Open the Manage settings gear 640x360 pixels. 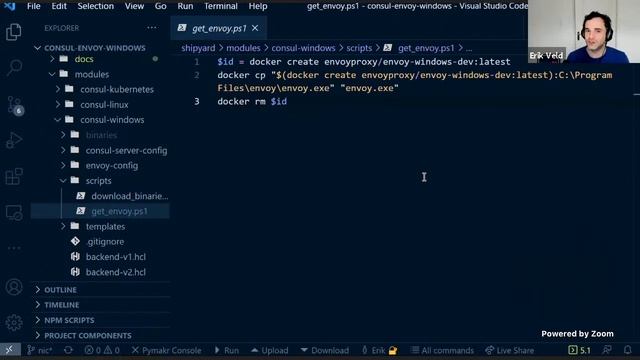point(13,322)
